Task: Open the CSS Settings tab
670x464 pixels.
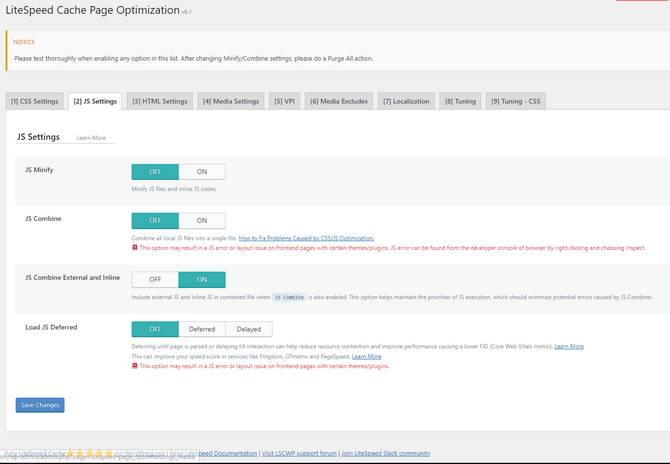Action: click(x=34, y=101)
